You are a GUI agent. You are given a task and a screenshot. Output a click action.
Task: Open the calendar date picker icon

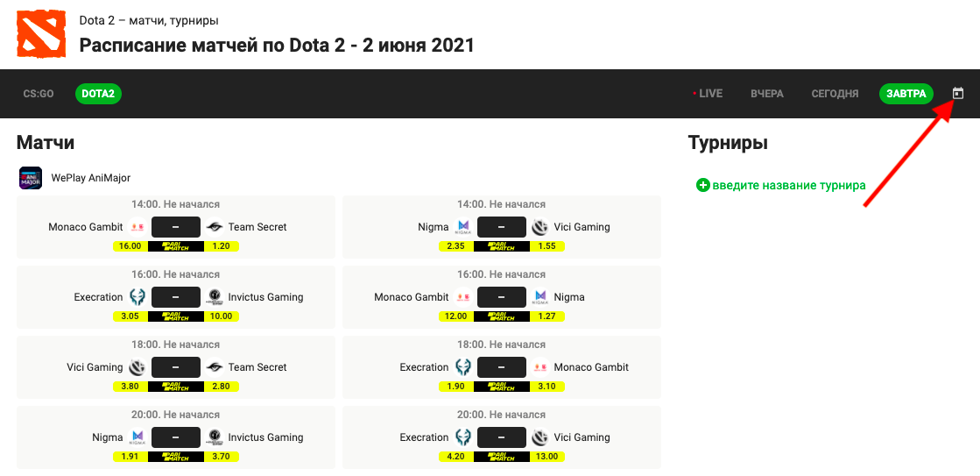point(957,94)
